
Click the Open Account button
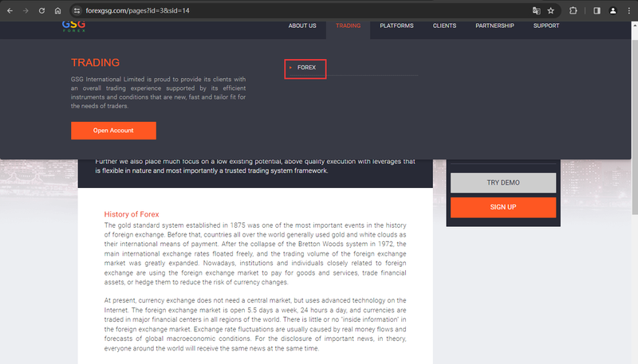tap(113, 131)
